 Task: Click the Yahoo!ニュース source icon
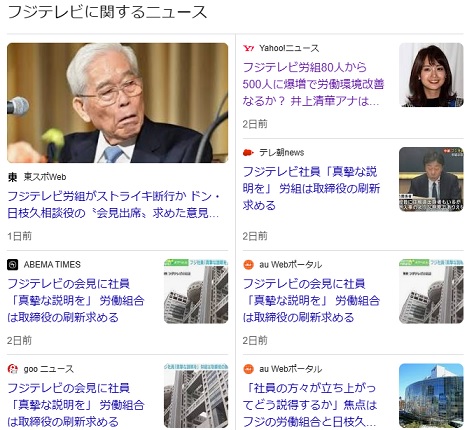coord(248,48)
